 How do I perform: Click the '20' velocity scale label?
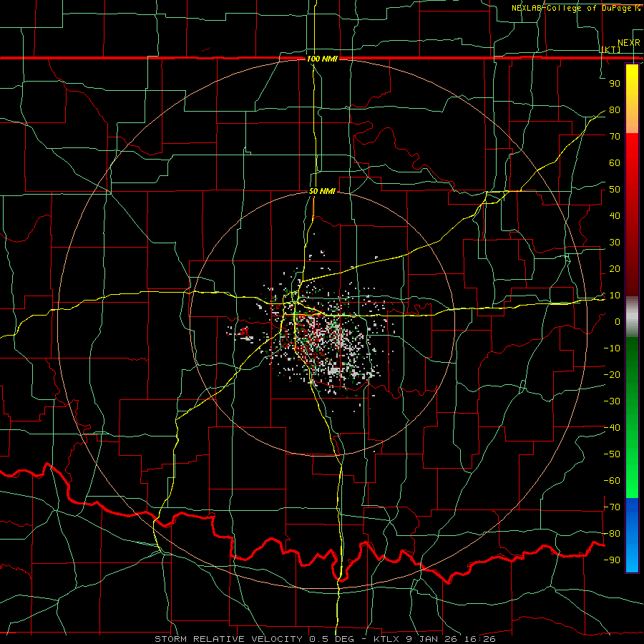(615, 269)
